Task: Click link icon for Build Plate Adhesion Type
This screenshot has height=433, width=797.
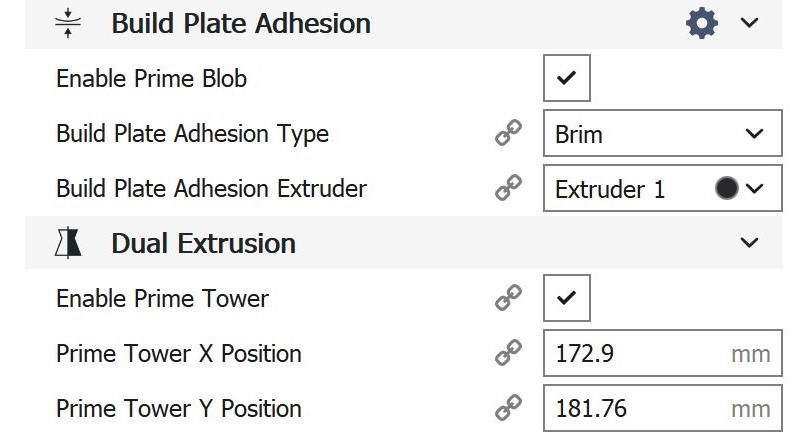Action: (509, 134)
